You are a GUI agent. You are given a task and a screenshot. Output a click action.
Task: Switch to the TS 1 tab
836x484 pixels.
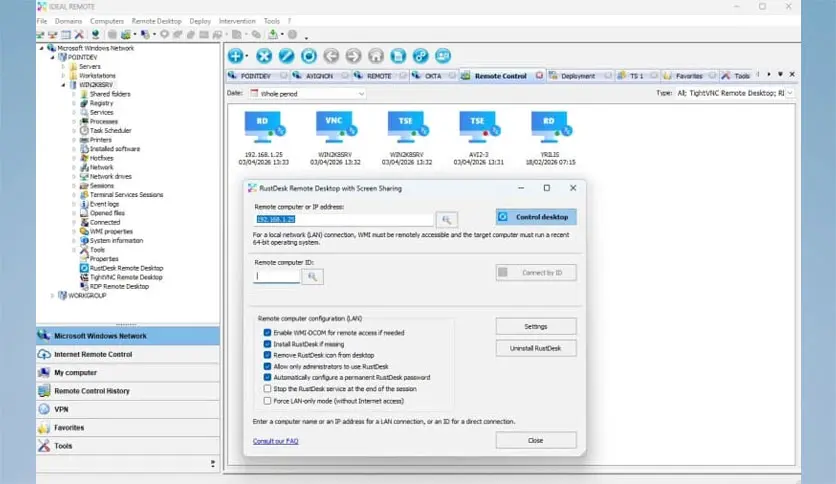[x=637, y=76]
